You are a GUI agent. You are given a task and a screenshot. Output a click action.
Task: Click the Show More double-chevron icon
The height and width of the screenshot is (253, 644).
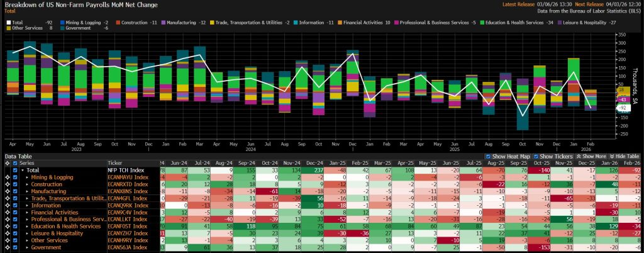coord(579,156)
